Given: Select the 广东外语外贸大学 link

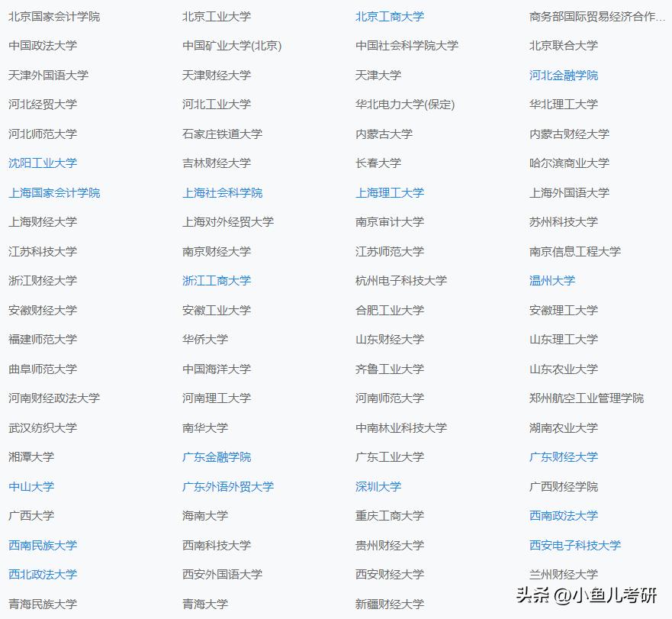Looking at the screenshot, I should [x=228, y=487].
